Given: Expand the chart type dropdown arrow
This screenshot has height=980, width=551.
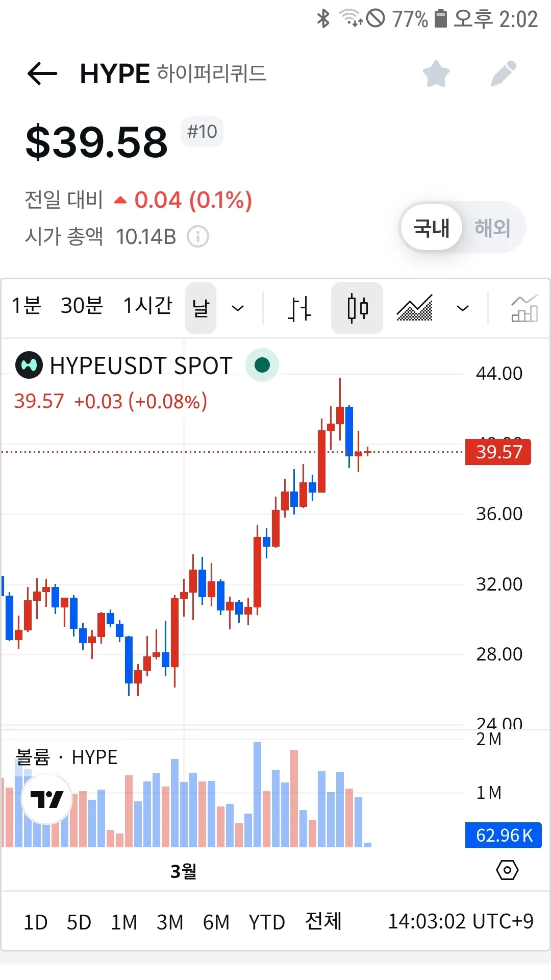Looking at the screenshot, I should 463,308.
